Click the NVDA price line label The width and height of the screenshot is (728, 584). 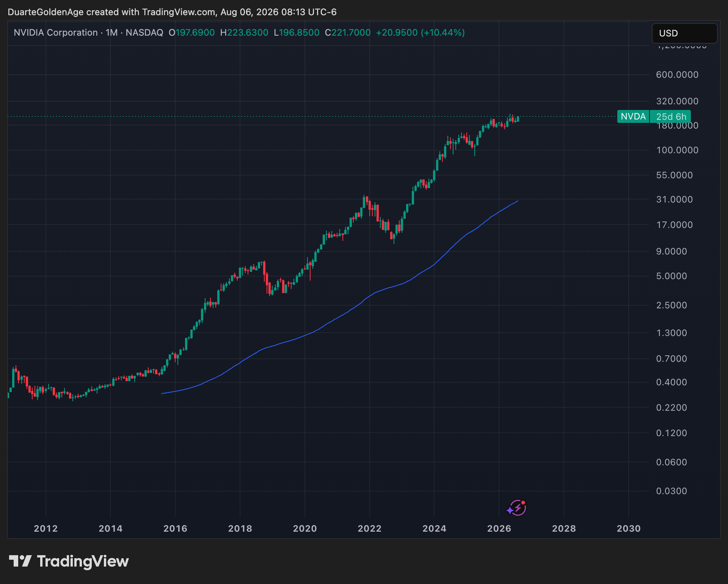[633, 116]
